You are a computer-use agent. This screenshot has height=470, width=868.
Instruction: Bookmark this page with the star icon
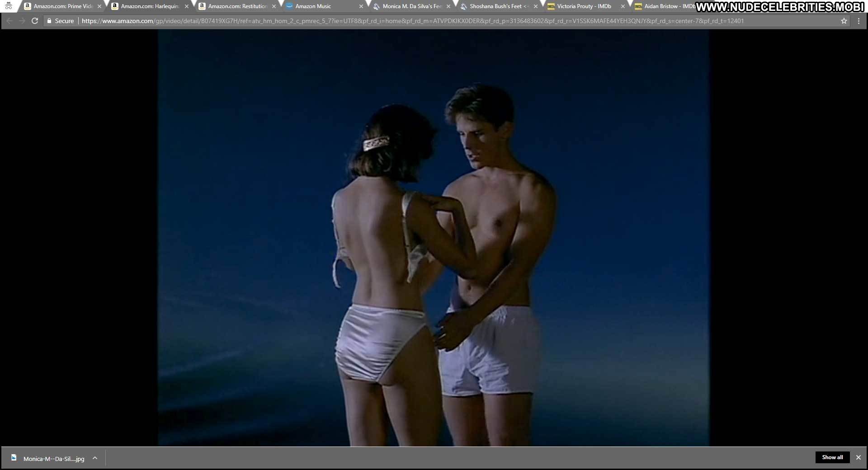(844, 21)
